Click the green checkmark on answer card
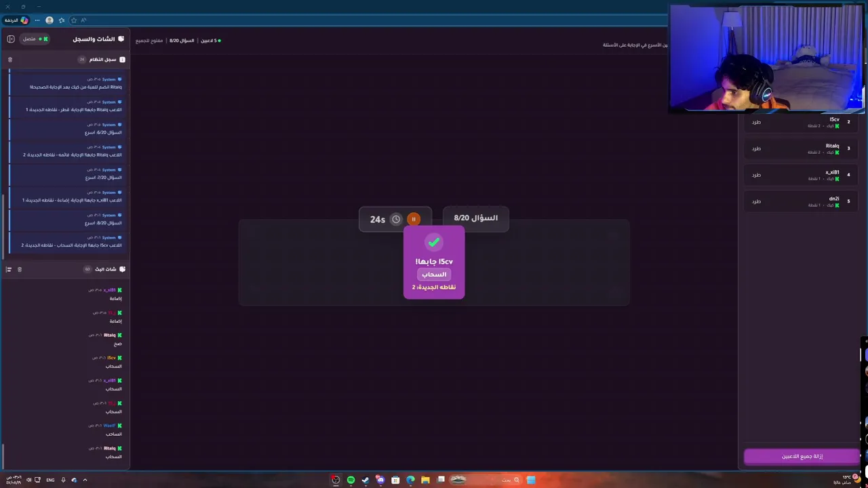This screenshot has width=868, height=488. (x=434, y=242)
